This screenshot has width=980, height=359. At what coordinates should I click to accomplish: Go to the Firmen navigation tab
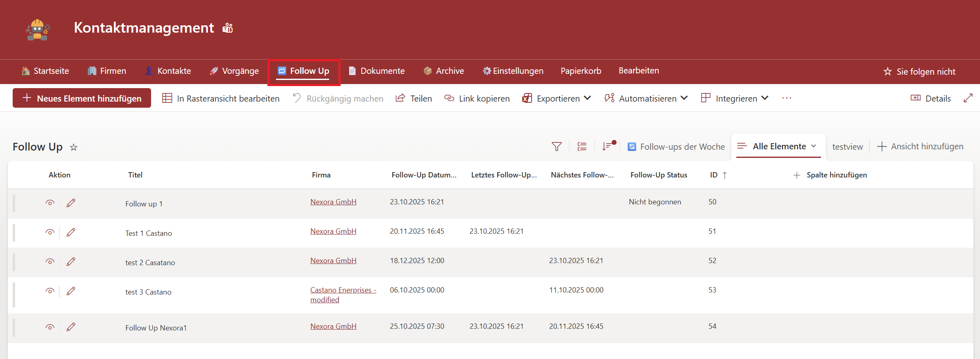coord(107,71)
